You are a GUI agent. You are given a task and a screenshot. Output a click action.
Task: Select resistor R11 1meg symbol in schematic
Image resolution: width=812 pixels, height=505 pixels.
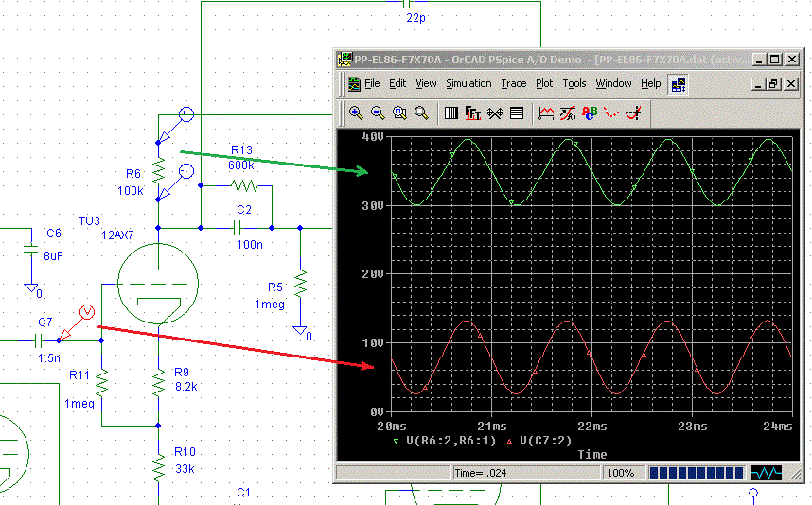[101, 383]
